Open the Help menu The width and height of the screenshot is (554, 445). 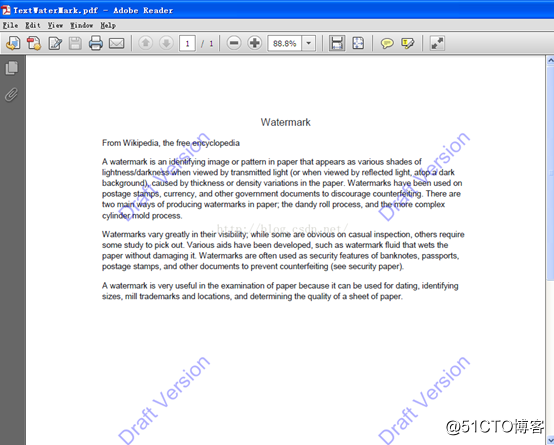pos(108,25)
